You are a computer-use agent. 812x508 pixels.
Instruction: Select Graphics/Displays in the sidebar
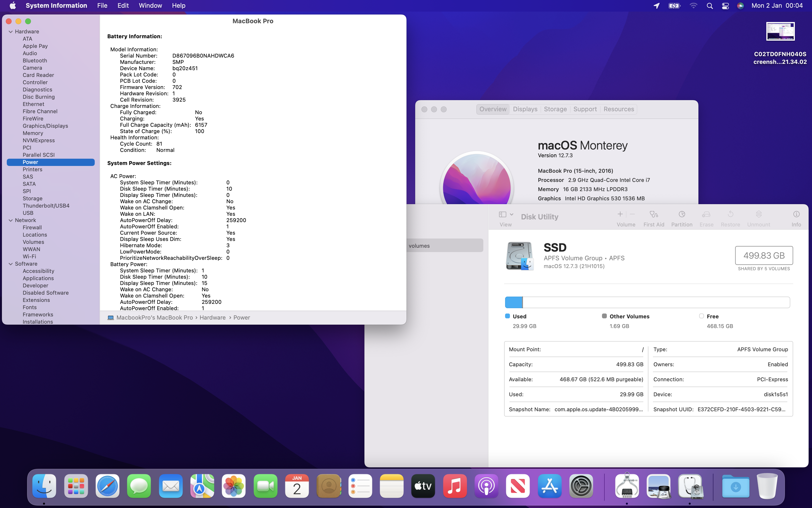pyautogui.click(x=45, y=126)
